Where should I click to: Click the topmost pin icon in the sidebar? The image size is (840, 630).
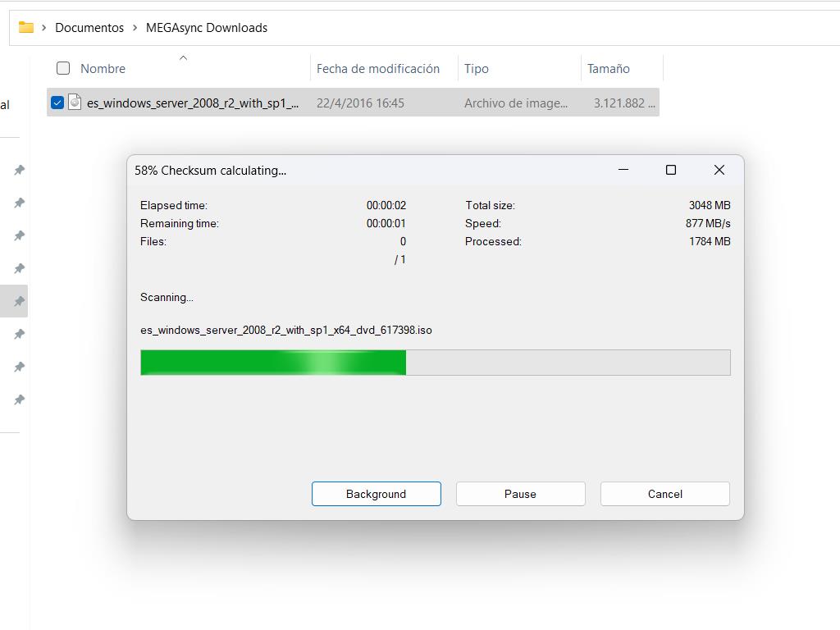(x=19, y=170)
